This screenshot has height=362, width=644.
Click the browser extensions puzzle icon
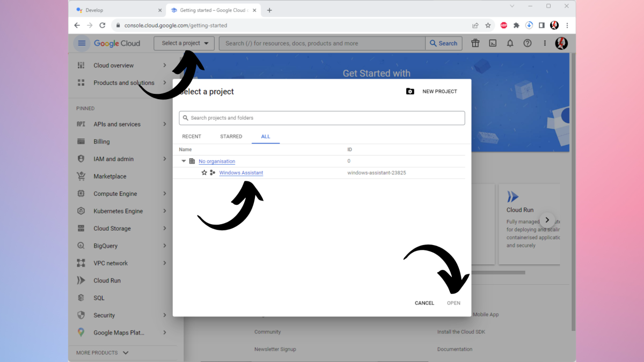(x=516, y=25)
